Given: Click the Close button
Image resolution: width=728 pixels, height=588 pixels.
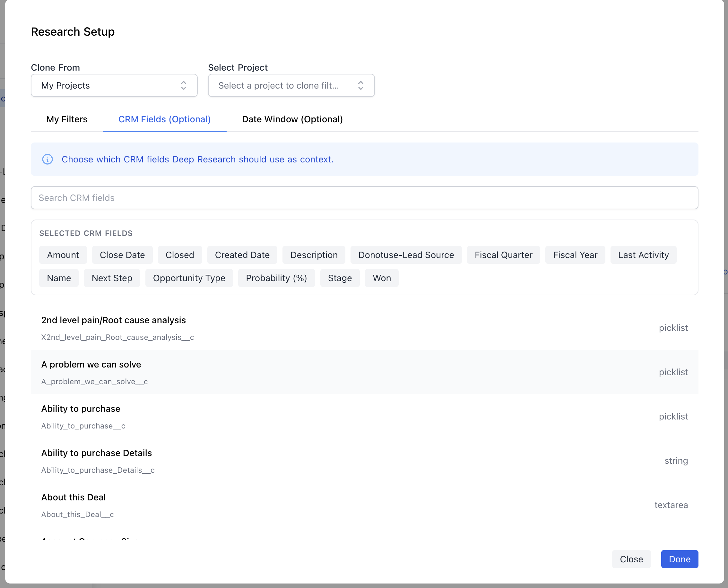Looking at the screenshot, I should [x=631, y=559].
